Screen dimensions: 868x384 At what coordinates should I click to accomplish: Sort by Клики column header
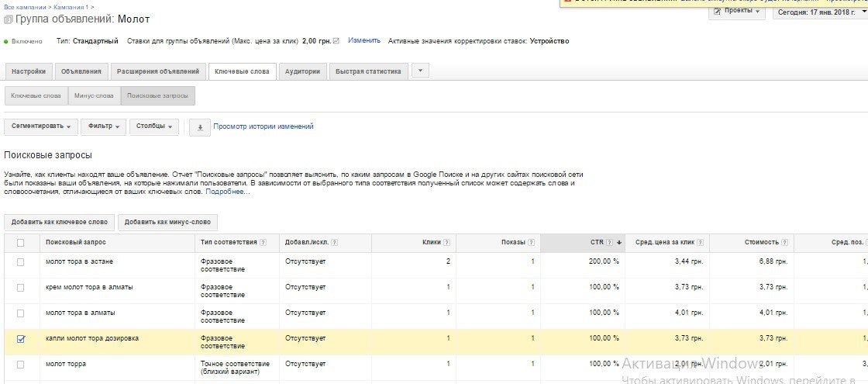pyautogui.click(x=431, y=243)
